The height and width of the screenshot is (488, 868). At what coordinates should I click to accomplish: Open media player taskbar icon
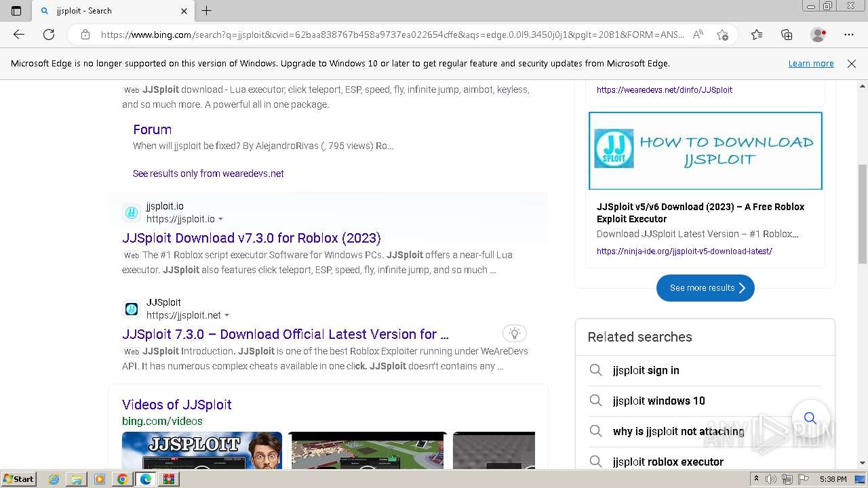pos(100,479)
